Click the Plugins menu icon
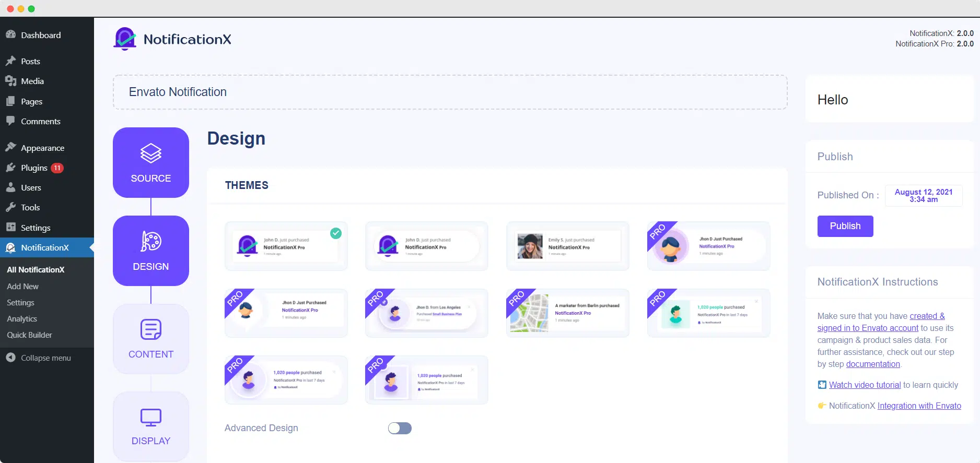This screenshot has width=980, height=463. coord(10,168)
